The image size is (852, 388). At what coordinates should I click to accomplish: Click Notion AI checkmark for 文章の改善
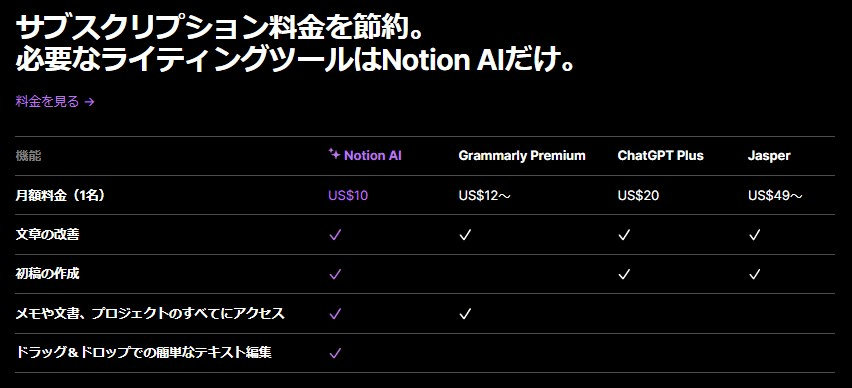point(335,235)
